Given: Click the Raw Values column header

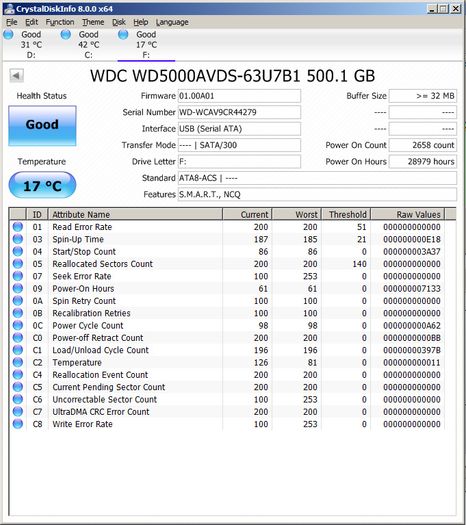Looking at the screenshot, I should pos(408,214).
